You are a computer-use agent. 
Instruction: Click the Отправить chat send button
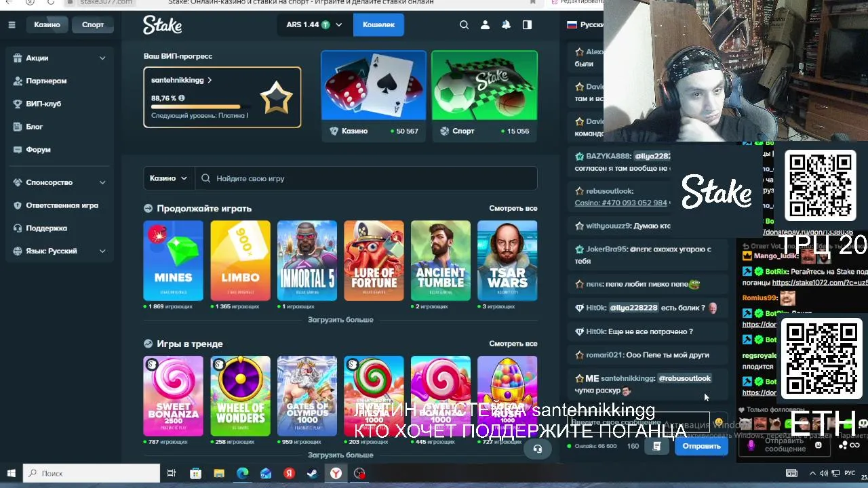pos(701,446)
